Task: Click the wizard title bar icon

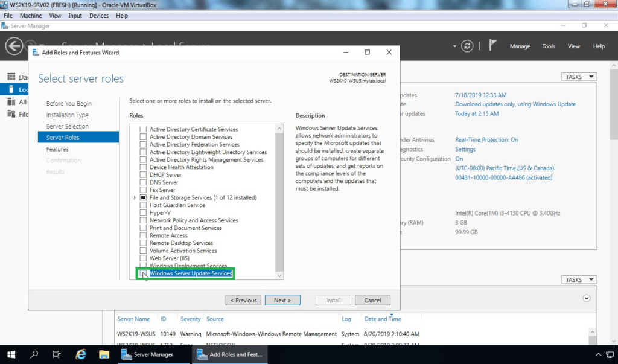Action: tap(36, 53)
